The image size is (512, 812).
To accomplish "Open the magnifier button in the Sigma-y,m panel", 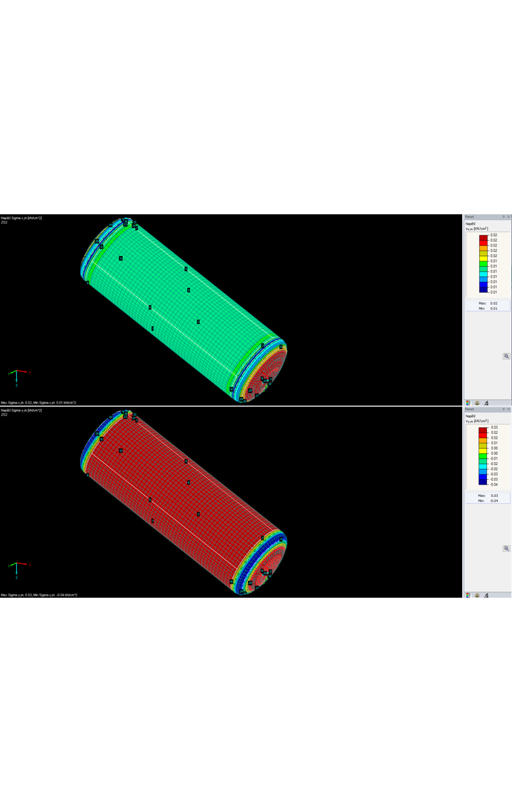I will (x=507, y=549).
